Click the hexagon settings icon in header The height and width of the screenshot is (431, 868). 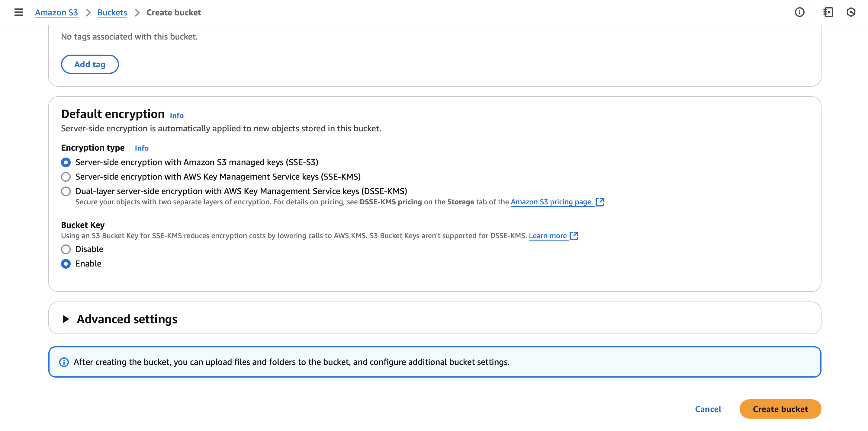(x=851, y=12)
